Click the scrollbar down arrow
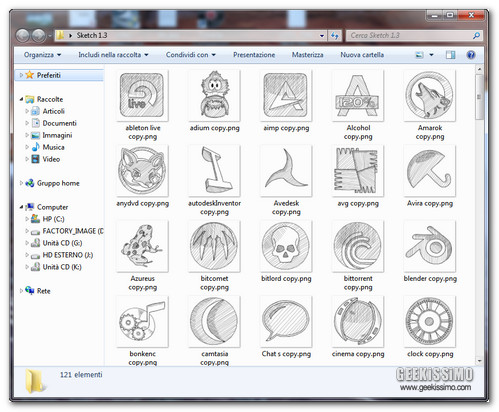 click(479, 361)
